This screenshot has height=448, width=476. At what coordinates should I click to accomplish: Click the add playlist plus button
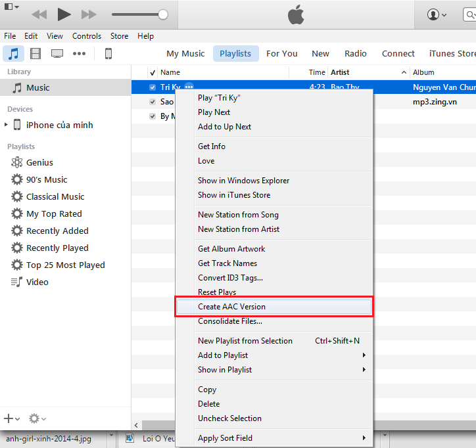point(10,418)
